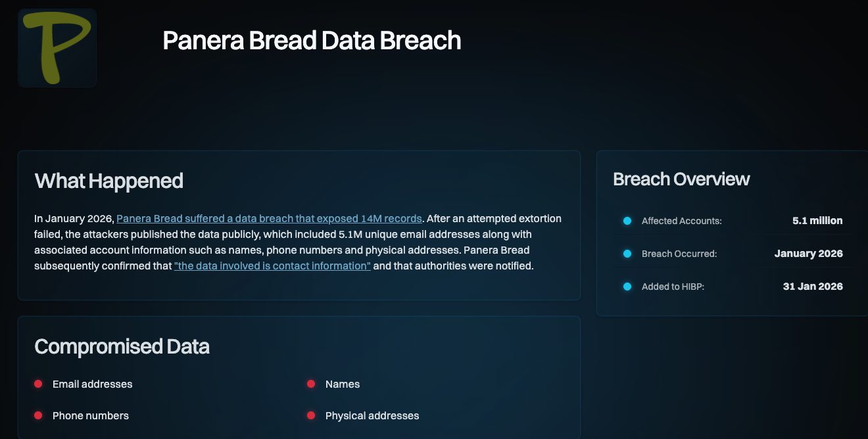The image size is (868, 439).
Task: Select the 31 Jan 2026 HIBP date
Action: pyautogui.click(x=813, y=287)
